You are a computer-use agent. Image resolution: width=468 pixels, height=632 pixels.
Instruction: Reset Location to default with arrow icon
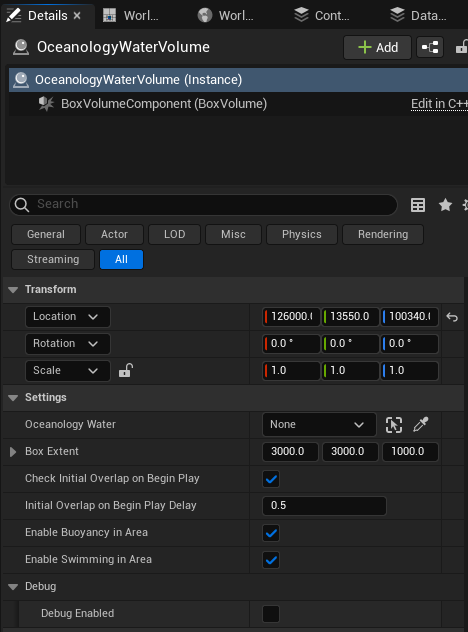[452, 317]
